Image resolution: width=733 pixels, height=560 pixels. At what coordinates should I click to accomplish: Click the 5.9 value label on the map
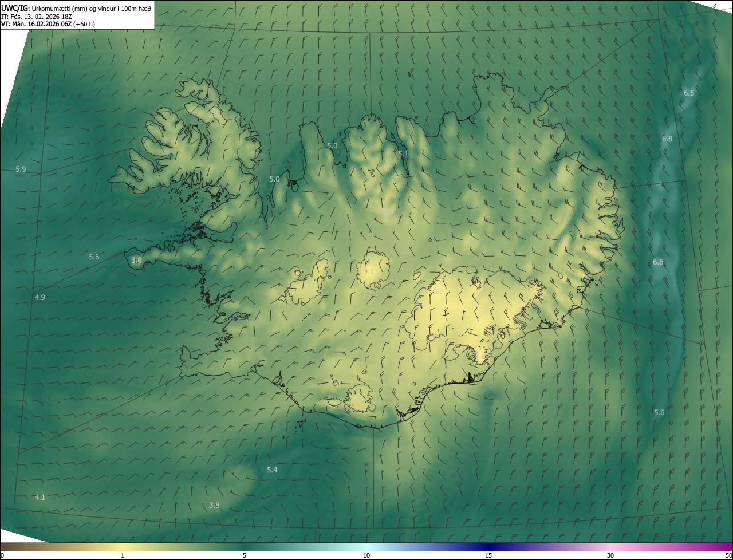(x=21, y=169)
